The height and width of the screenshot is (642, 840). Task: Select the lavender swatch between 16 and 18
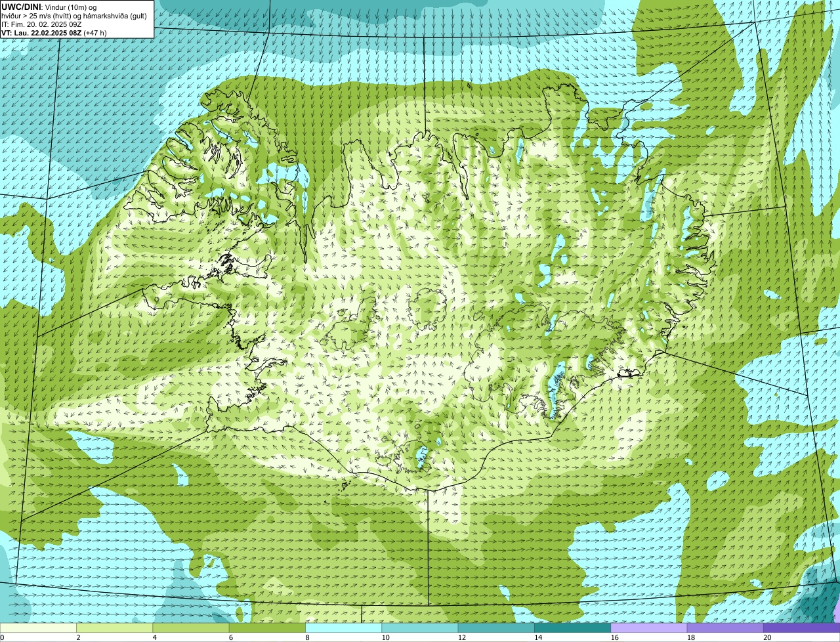(649, 628)
